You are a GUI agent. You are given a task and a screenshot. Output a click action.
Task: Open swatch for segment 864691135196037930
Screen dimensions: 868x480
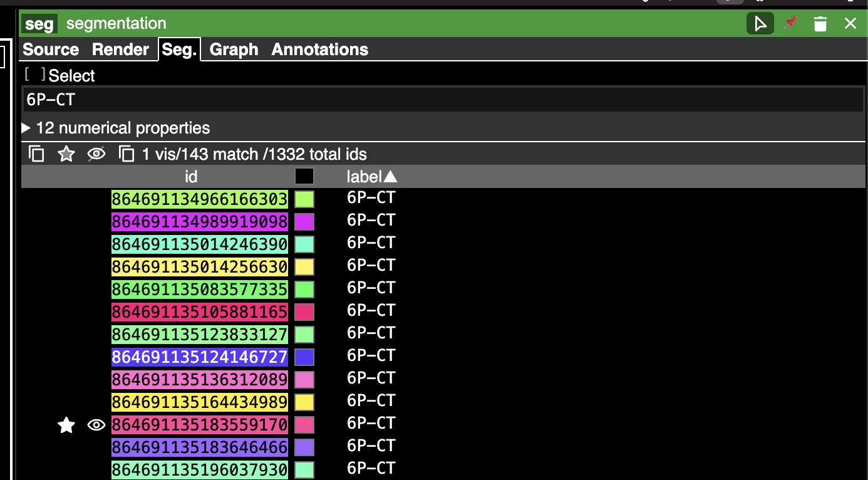tap(304, 470)
